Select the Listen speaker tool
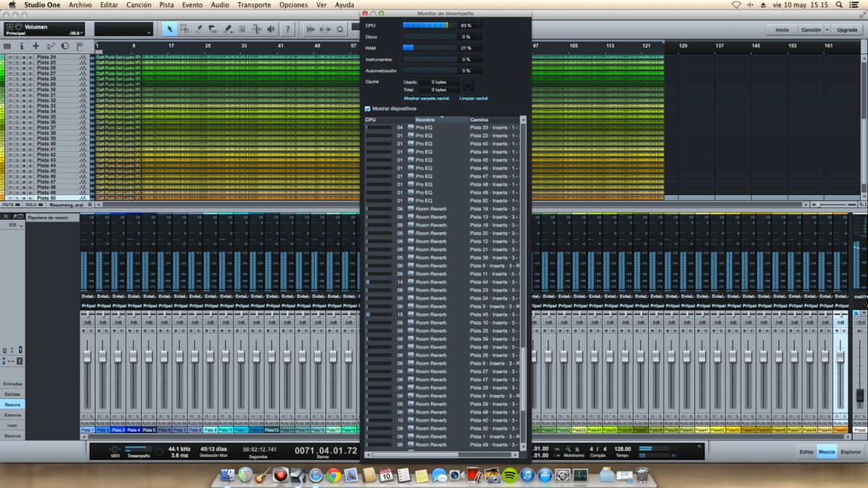 click(x=271, y=29)
